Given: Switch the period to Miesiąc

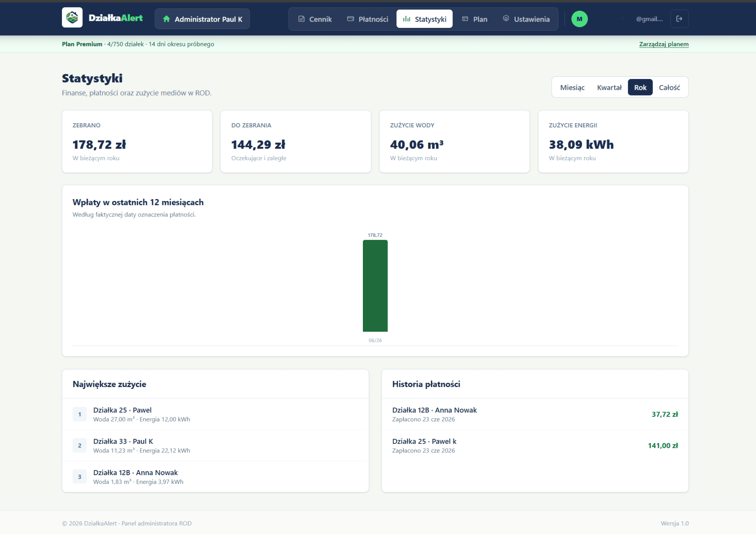Looking at the screenshot, I should click(572, 87).
